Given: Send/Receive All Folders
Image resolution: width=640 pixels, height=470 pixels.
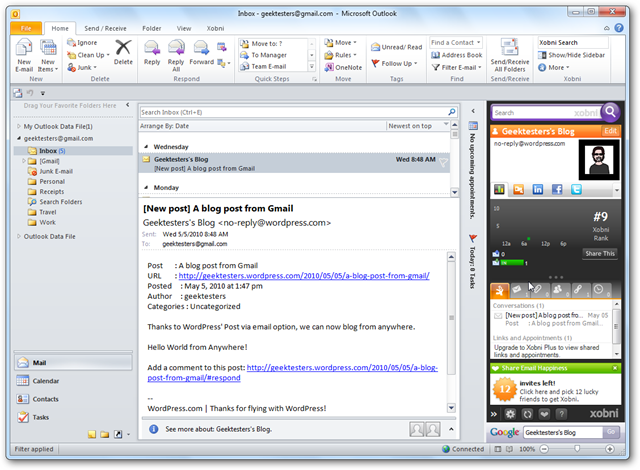Looking at the screenshot, I should pos(510,56).
